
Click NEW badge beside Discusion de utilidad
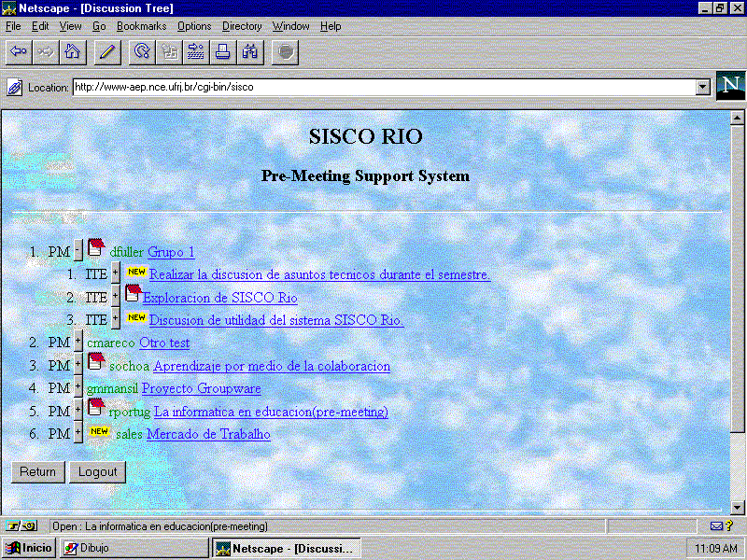[136, 317]
